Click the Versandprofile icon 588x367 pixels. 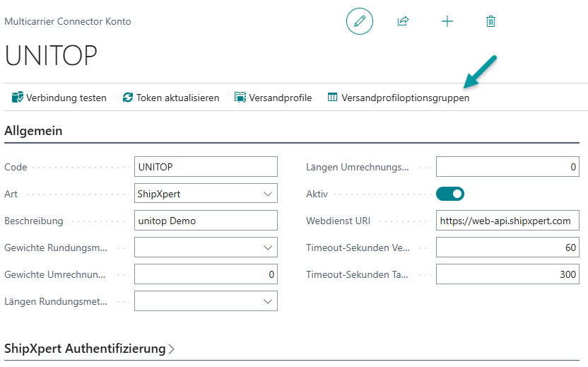pyautogui.click(x=240, y=97)
